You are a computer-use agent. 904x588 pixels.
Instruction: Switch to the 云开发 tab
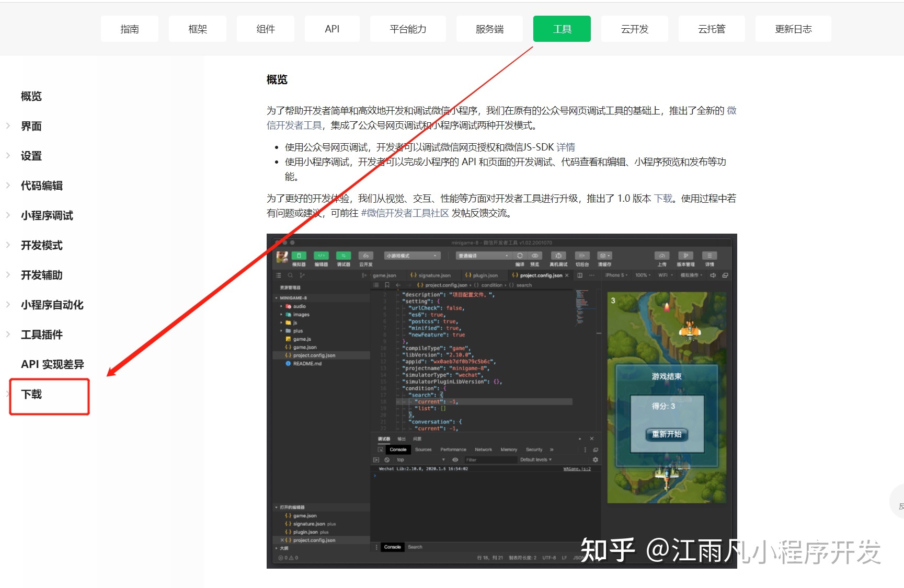[635, 29]
